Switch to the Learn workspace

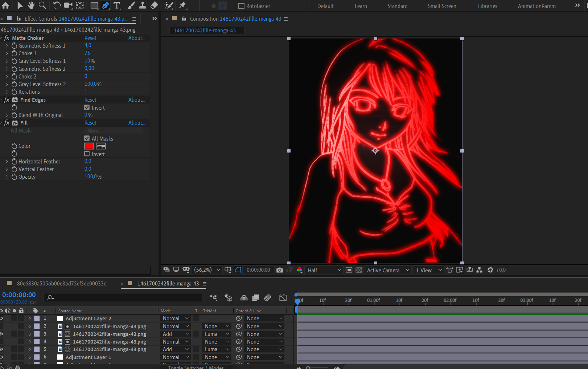pyautogui.click(x=361, y=6)
